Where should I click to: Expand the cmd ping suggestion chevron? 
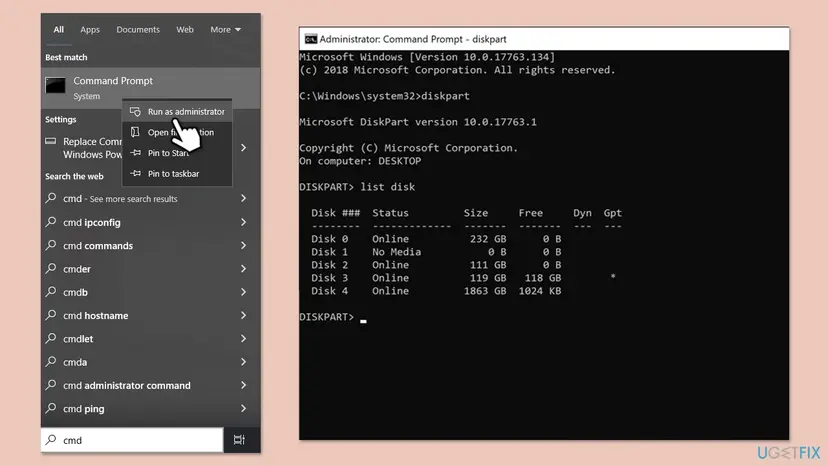(x=243, y=408)
